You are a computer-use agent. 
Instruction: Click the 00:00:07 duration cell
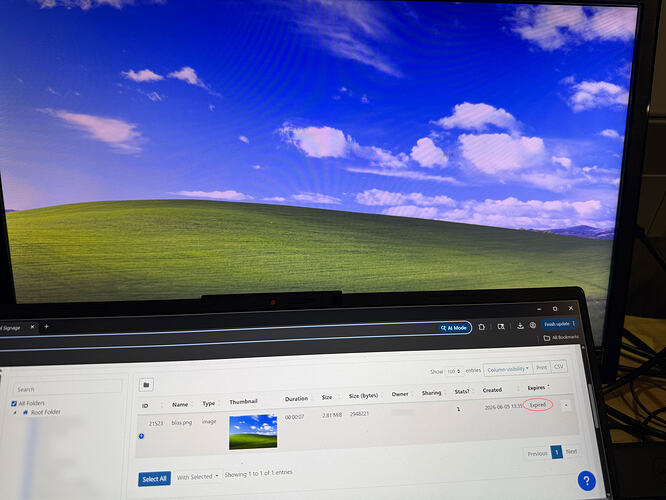(x=294, y=417)
